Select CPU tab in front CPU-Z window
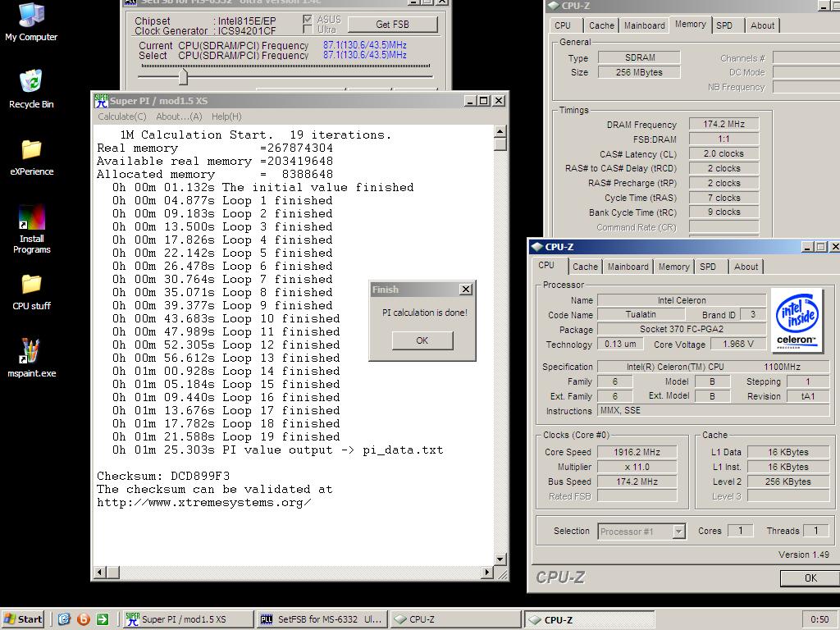Screen dimensions: 840x630 click(546, 265)
